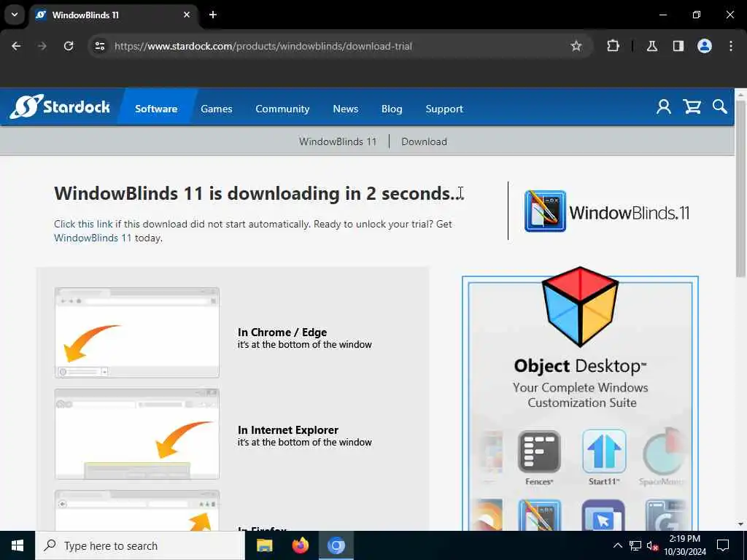Close the WindowBlinds 11 tab
This screenshot has height=560, width=747.
(187, 15)
